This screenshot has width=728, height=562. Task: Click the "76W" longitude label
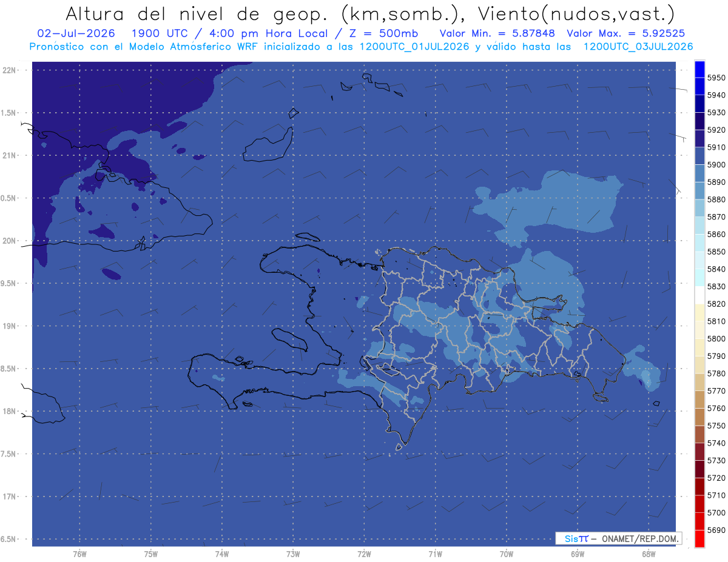[79, 554]
